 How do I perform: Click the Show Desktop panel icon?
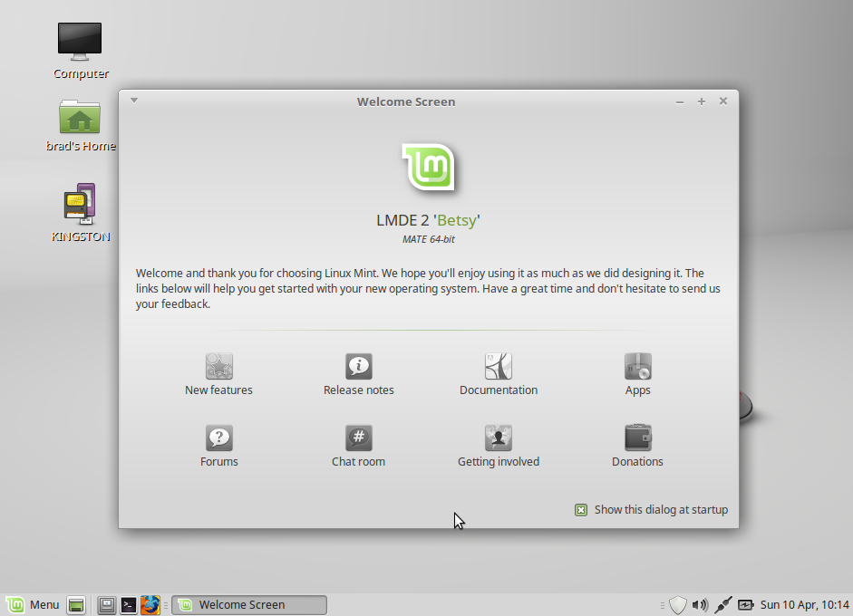(x=76, y=604)
